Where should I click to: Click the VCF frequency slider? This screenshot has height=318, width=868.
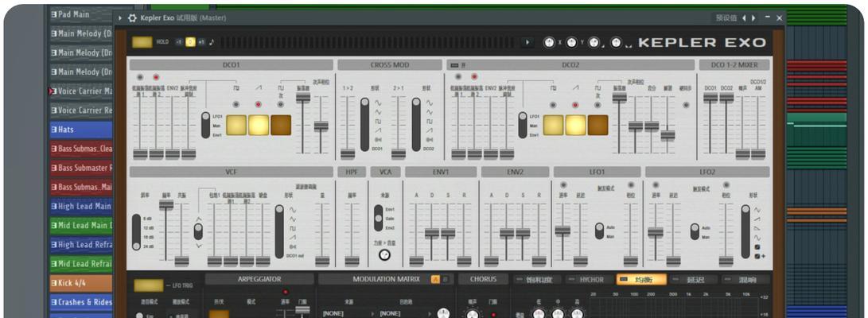pos(166,204)
